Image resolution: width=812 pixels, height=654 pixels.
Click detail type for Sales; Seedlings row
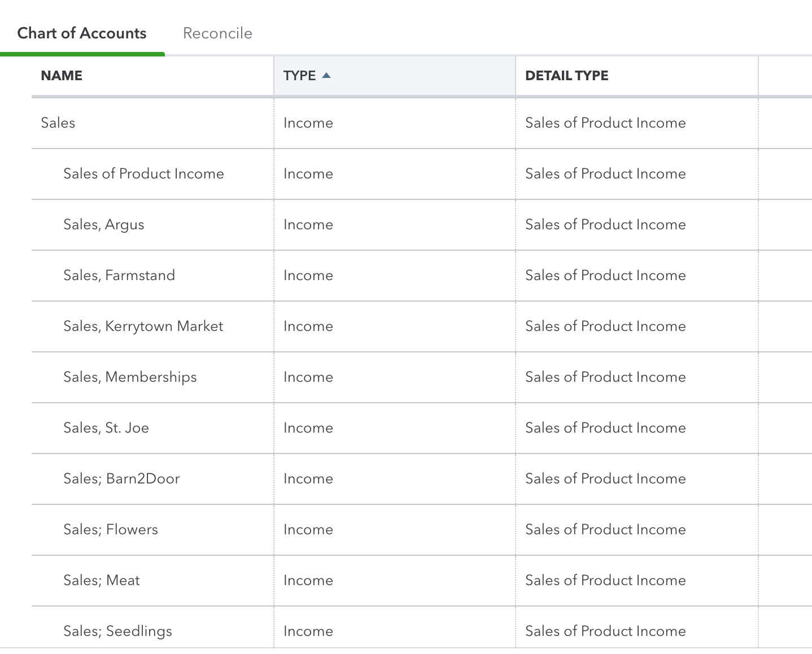click(x=605, y=631)
